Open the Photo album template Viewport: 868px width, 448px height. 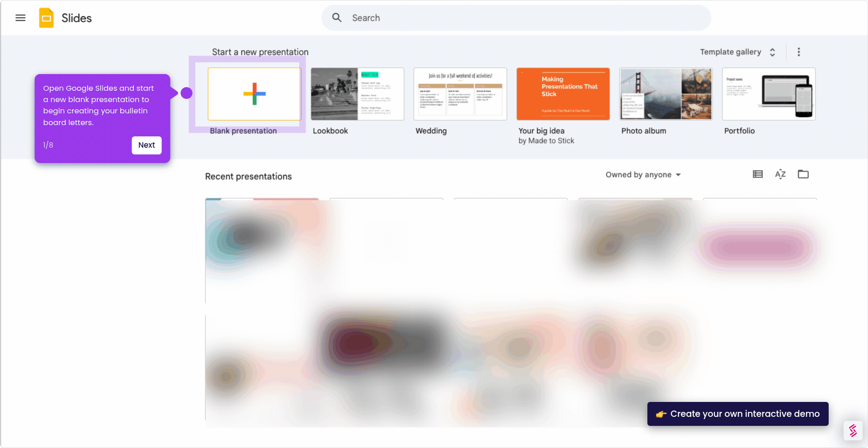(x=666, y=94)
